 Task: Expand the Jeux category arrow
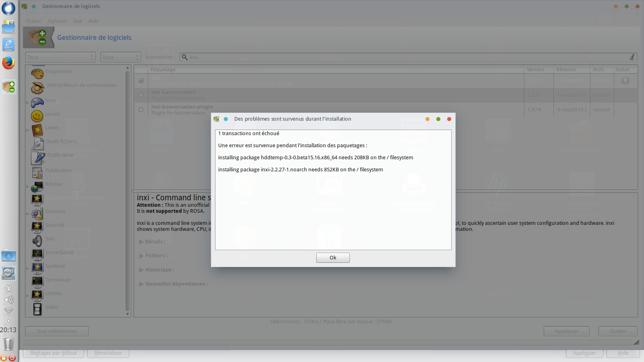pos(27,103)
